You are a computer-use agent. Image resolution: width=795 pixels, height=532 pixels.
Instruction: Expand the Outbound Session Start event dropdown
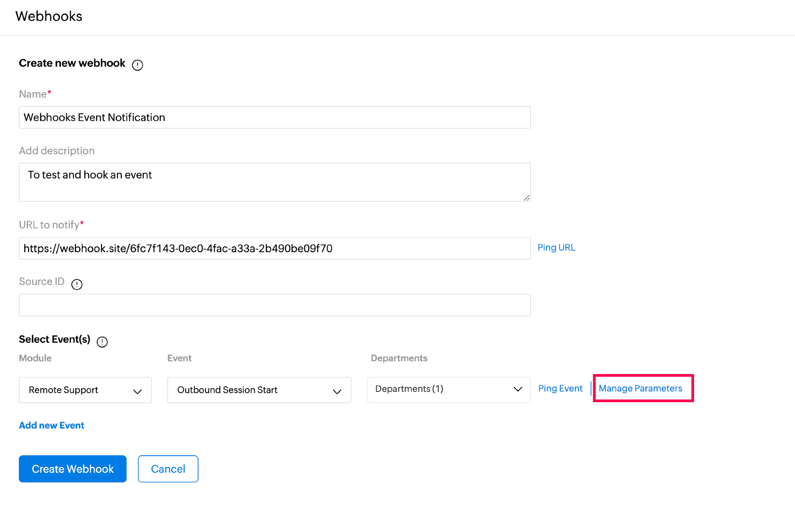click(x=259, y=390)
